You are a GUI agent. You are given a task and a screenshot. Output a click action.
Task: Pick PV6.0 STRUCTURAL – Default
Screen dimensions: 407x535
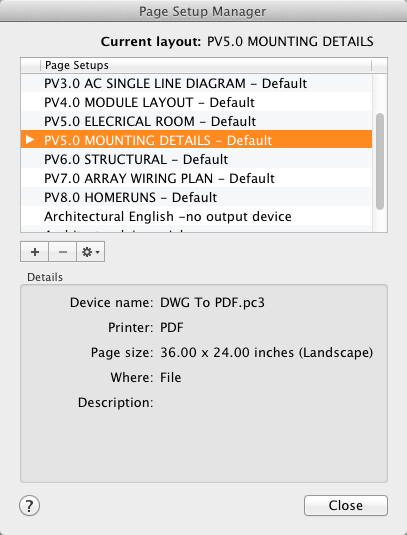pyautogui.click(x=197, y=159)
